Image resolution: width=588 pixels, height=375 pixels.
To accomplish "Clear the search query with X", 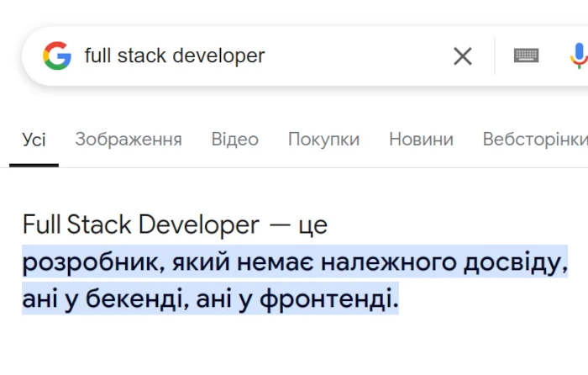I will pyautogui.click(x=462, y=56).
